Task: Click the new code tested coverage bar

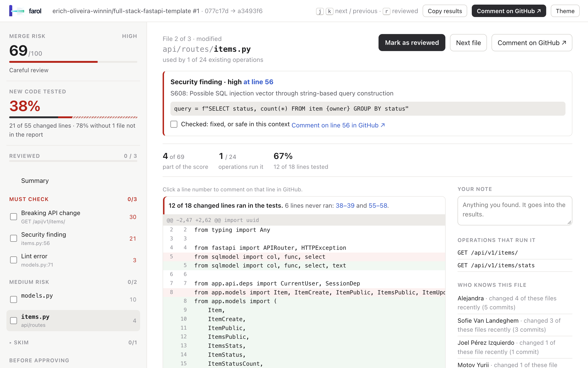Action: (73, 117)
